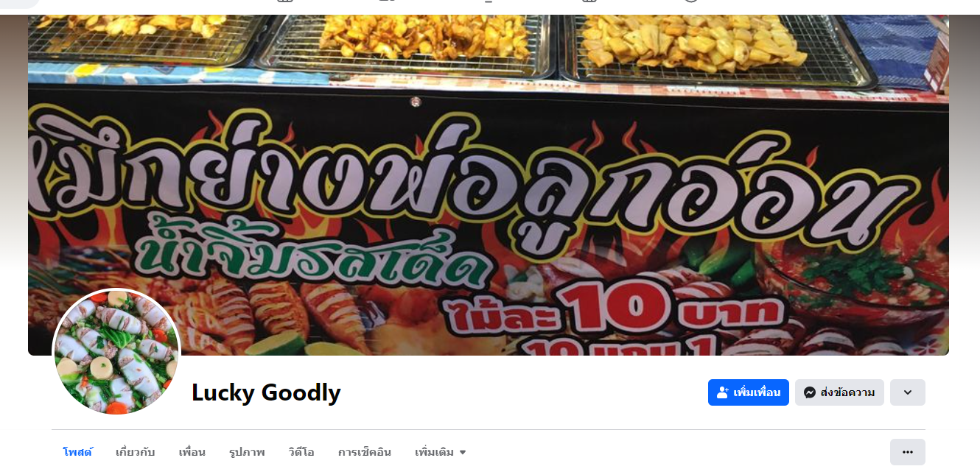The width and height of the screenshot is (980, 469).
Task: Open the three-dots options button near tabs
Action: click(x=908, y=452)
